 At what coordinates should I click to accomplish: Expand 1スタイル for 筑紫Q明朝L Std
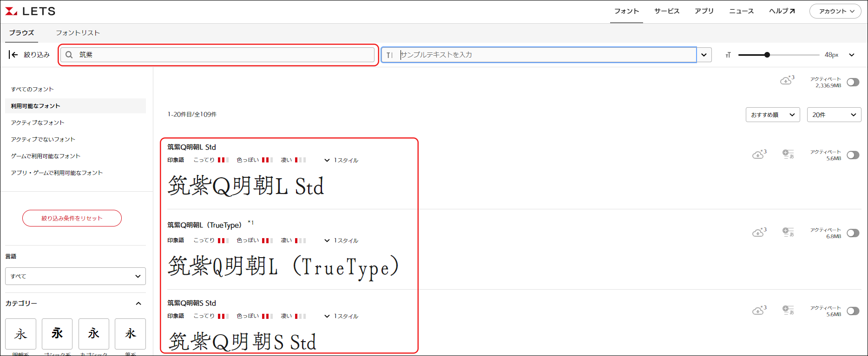click(x=342, y=160)
